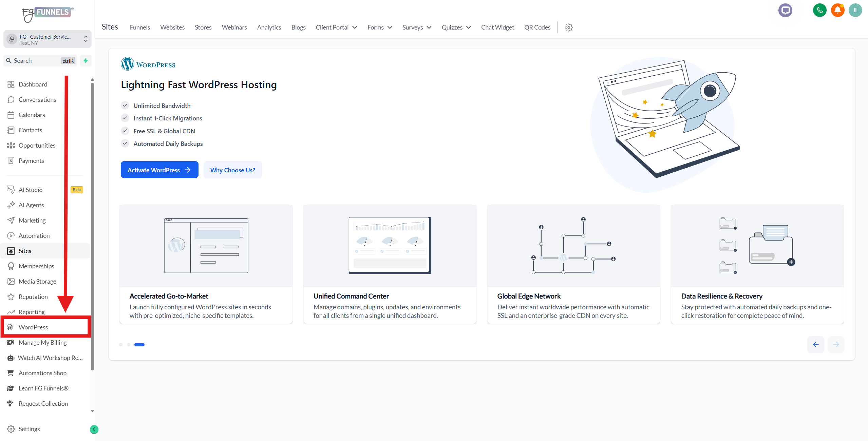
Task: Select the first carousel dot indicator
Action: click(x=121, y=345)
